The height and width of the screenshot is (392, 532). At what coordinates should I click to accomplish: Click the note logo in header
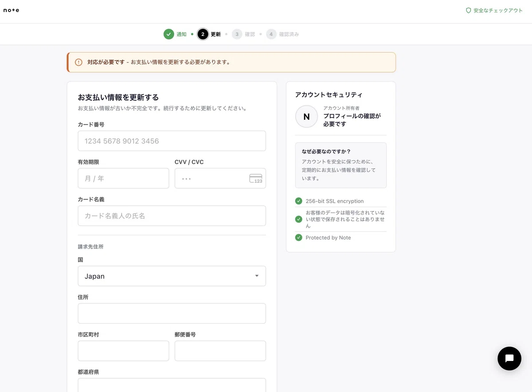pos(12,10)
